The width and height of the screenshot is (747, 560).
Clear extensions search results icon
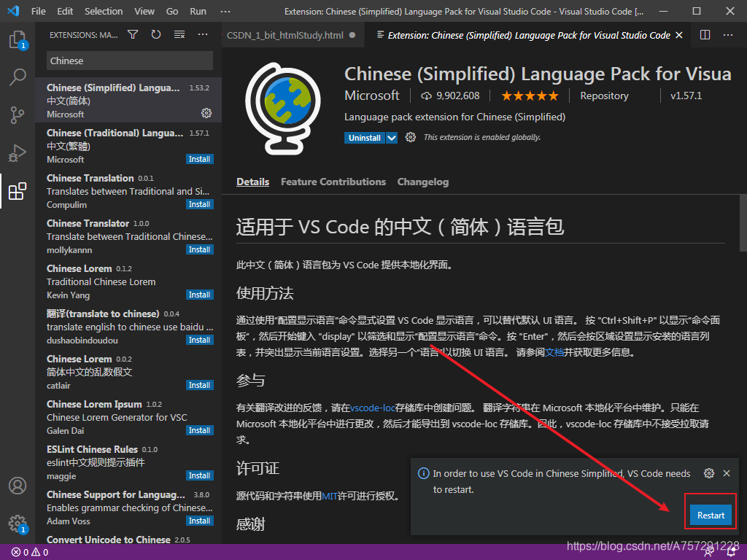[179, 34]
